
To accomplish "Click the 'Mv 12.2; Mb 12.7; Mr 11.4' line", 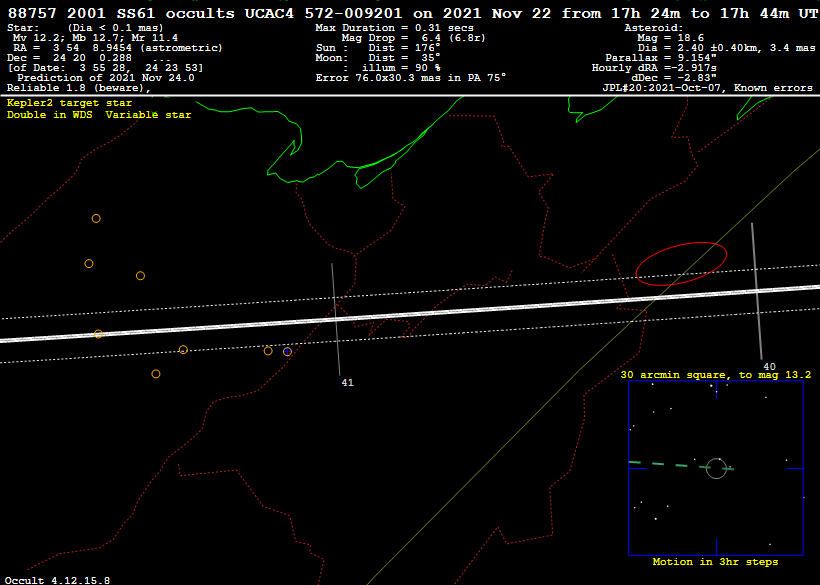I will (95, 38).
